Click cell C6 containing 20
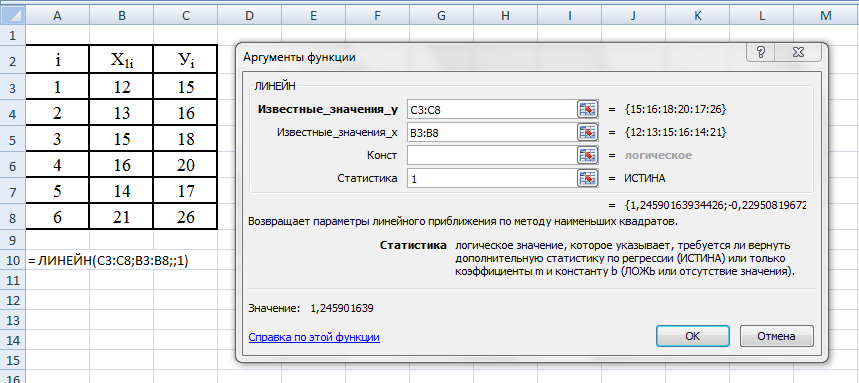This screenshot has height=383, width=859. pyautogui.click(x=186, y=165)
